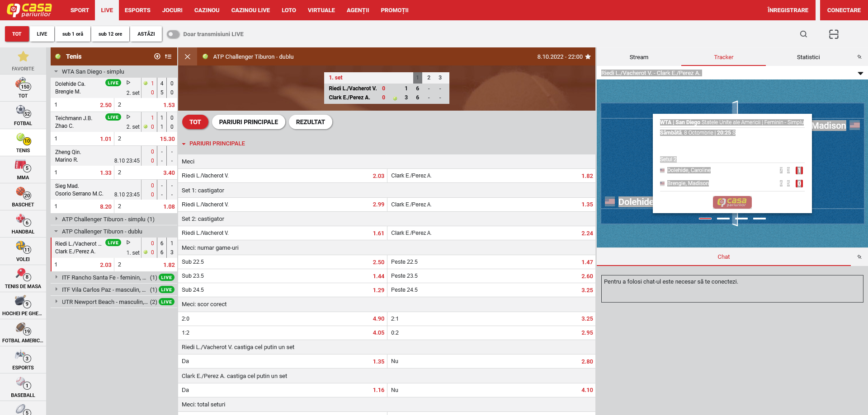Screen dimensions: 868x415
Task: Select the PARIURI PRINCIPALE markets filter
Action: click(249, 122)
